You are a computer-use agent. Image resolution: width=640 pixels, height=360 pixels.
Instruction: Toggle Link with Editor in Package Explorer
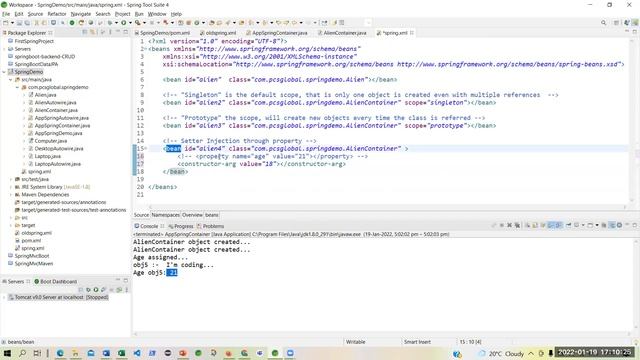(x=93, y=32)
